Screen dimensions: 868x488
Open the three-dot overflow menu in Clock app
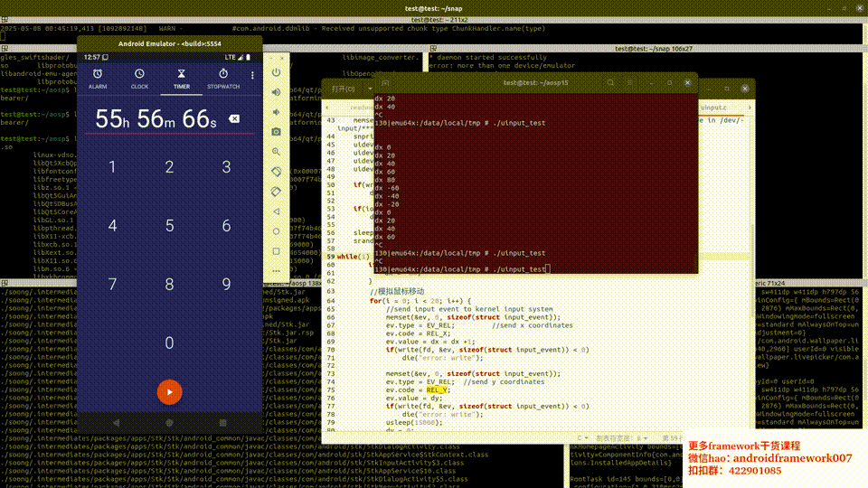[x=252, y=75]
